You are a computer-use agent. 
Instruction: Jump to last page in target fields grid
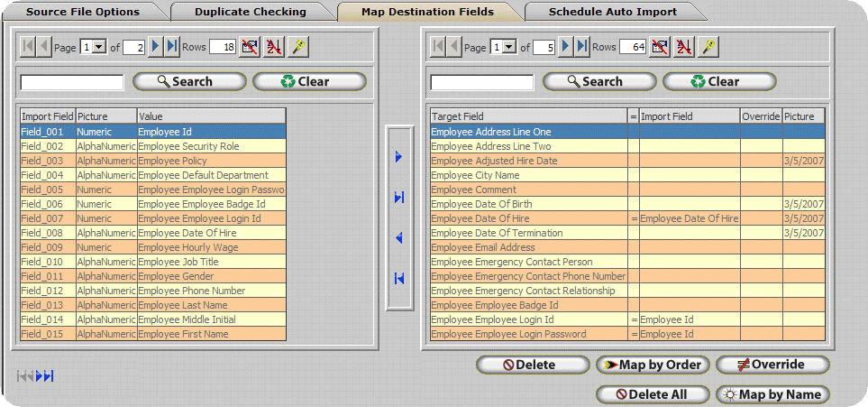(x=582, y=47)
